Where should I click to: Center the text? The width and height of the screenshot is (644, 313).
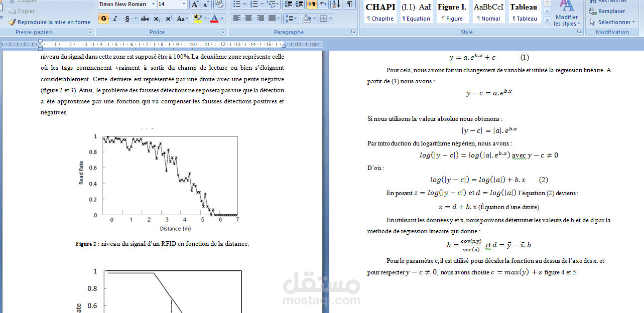point(249,19)
